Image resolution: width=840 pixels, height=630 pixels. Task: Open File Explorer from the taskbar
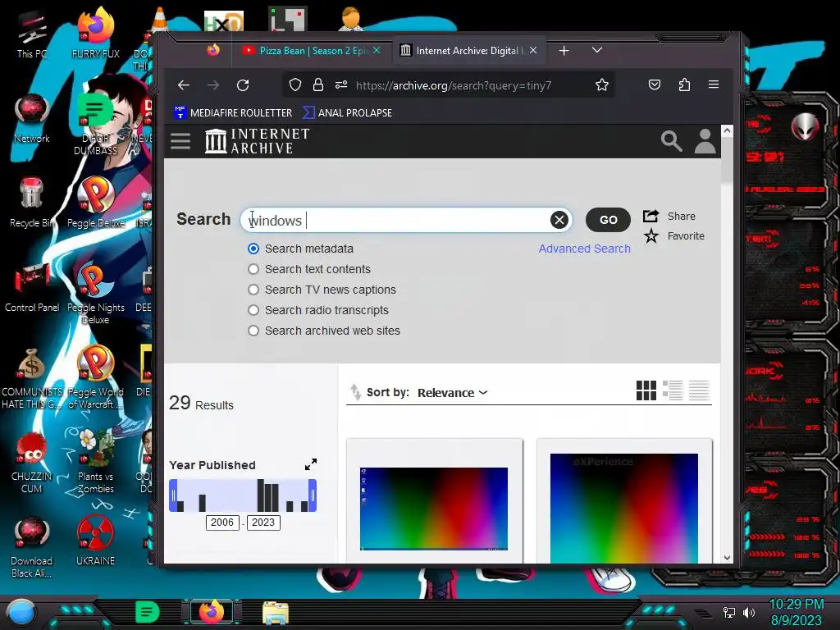[276, 612]
